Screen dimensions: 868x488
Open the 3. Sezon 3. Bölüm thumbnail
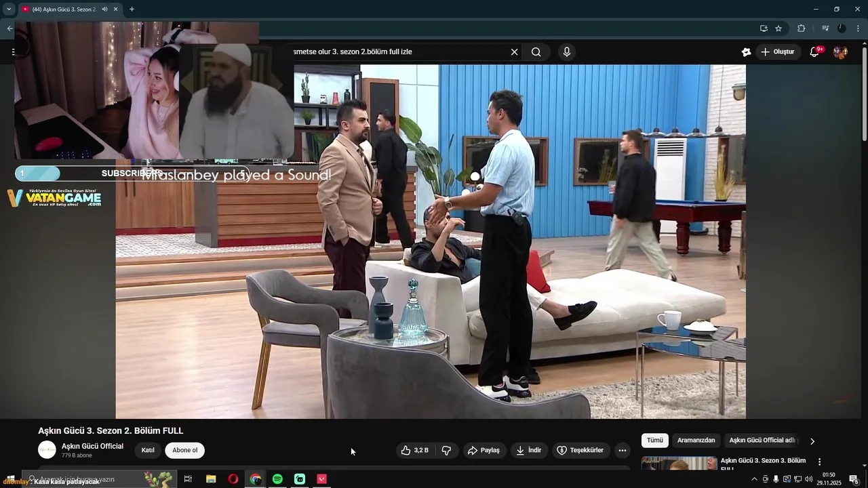(x=679, y=464)
